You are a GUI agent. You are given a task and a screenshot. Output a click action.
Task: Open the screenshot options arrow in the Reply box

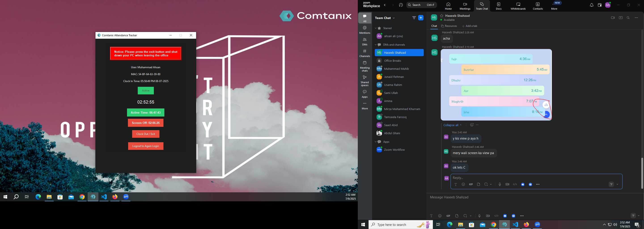[491, 184]
